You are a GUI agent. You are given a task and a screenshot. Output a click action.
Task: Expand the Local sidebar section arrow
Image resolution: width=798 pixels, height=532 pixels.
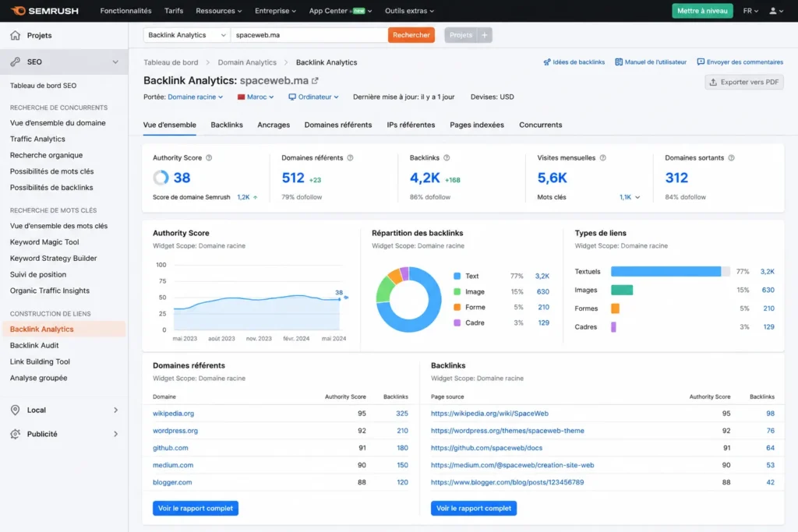pos(115,410)
